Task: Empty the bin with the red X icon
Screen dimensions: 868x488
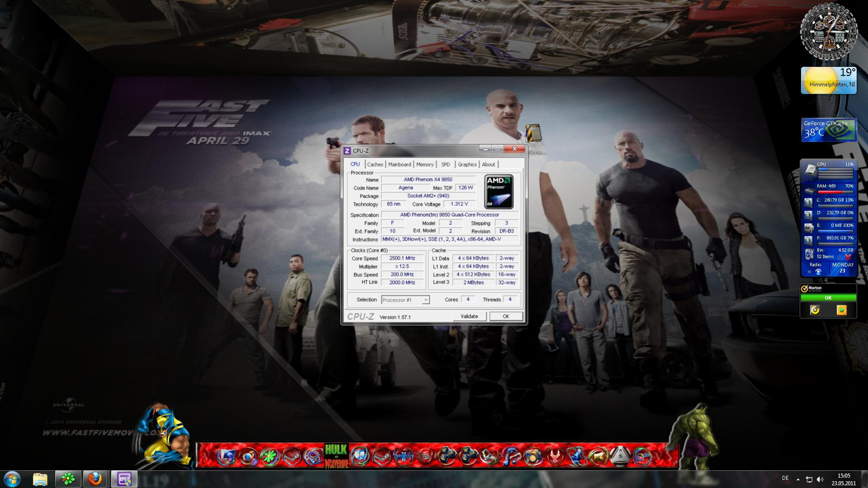Action: pos(848,257)
